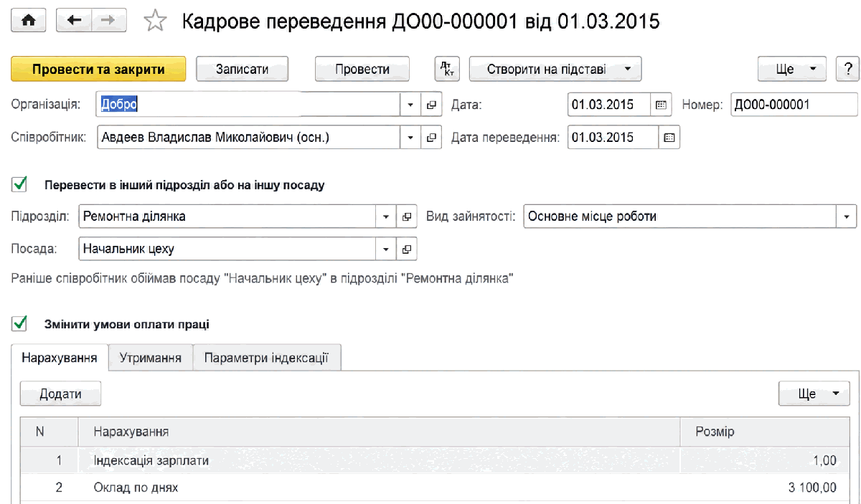Switch to the Нарахування tab
The height and width of the screenshot is (504, 861).
click(60, 357)
